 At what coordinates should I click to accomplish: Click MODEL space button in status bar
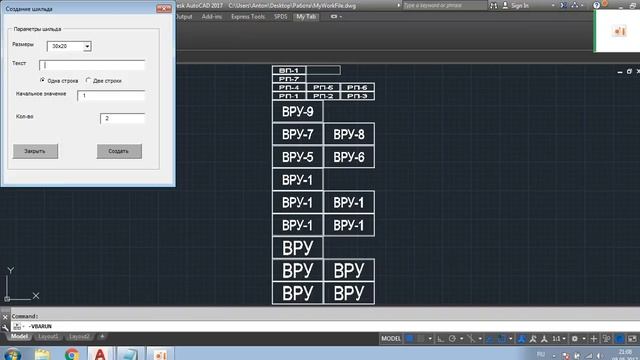pos(391,338)
